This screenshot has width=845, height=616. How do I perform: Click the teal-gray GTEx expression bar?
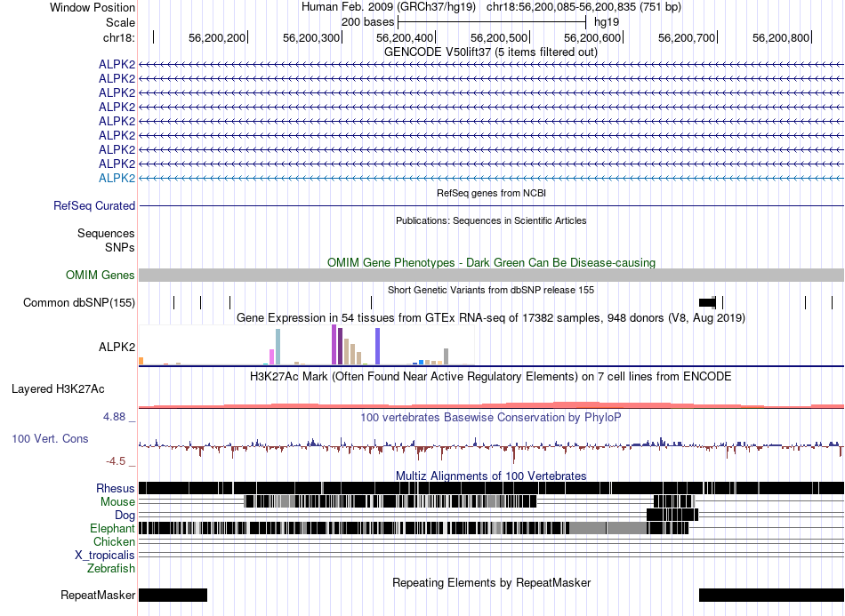pos(278,347)
